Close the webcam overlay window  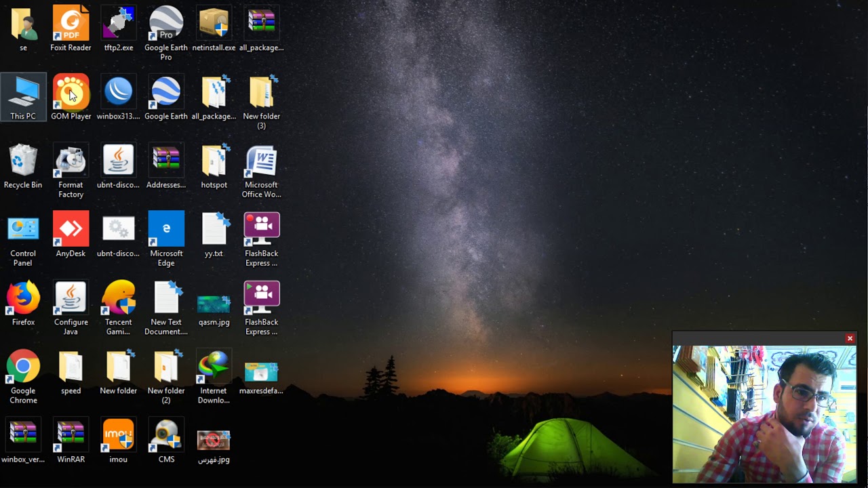point(850,338)
